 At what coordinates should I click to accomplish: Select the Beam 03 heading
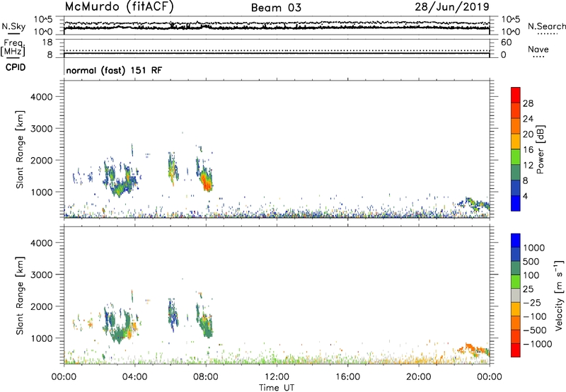[x=276, y=8]
